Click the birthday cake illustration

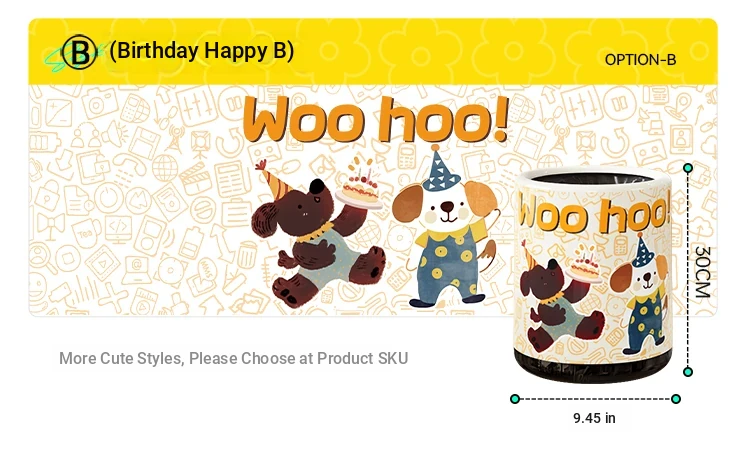pos(359,185)
